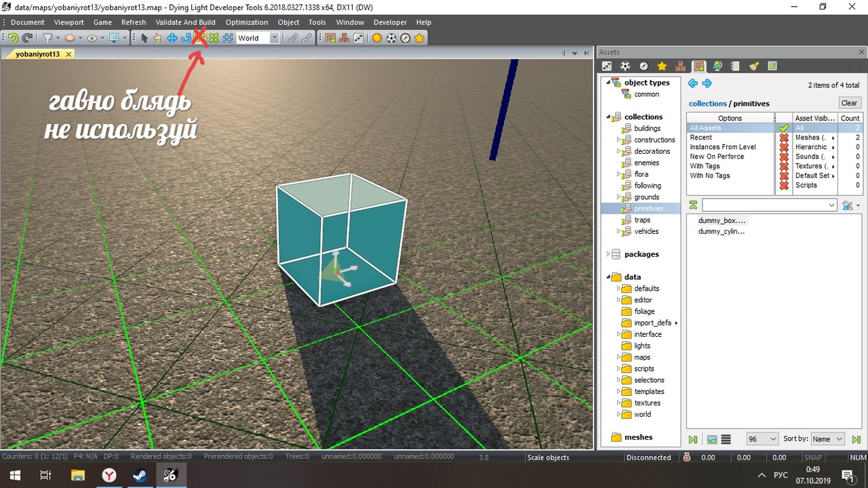Select the dummy_box asset
Screen dimensions: 868x488
click(x=722, y=220)
